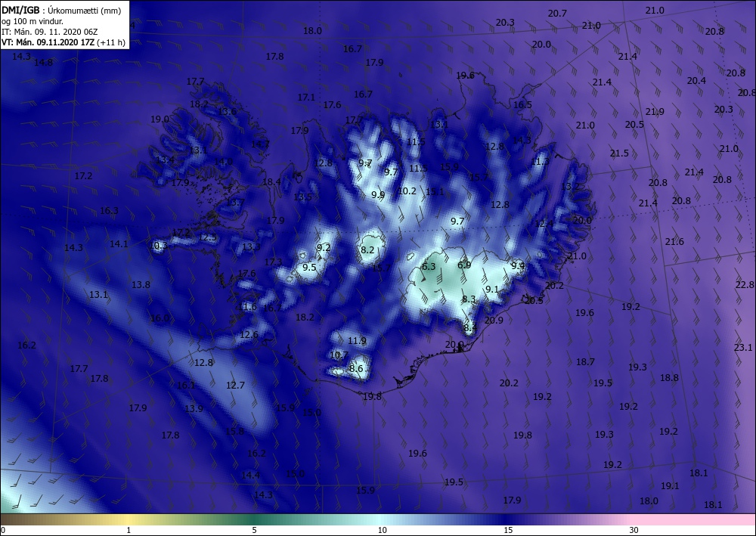Screen dimensions: 756x536
Task: Click the color scale label '15'
Action: tap(508, 530)
